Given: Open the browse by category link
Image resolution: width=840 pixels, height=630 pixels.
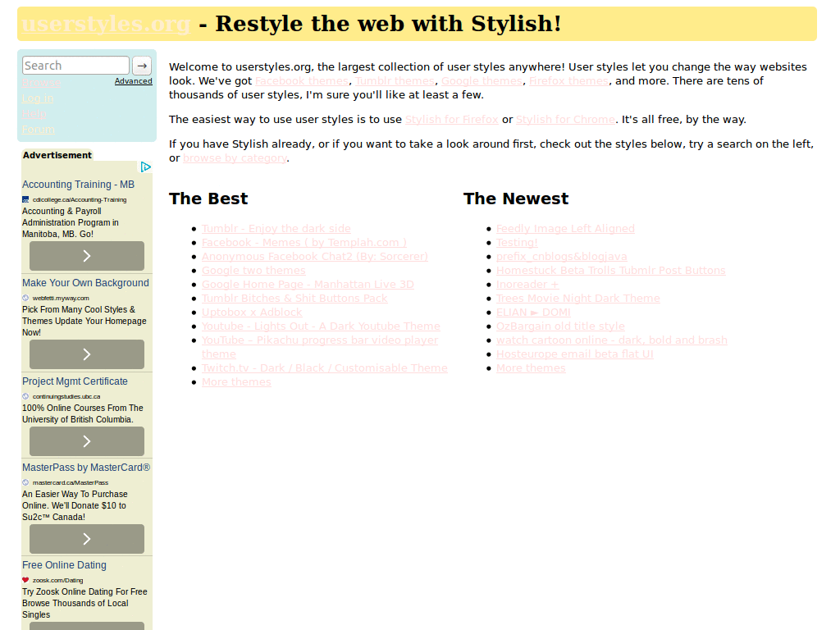Looking at the screenshot, I should pos(235,158).
